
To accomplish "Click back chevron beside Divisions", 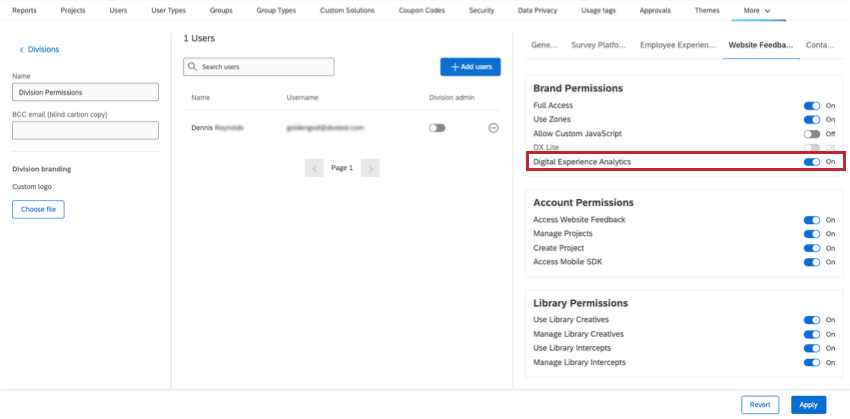I will click(22, 49).
